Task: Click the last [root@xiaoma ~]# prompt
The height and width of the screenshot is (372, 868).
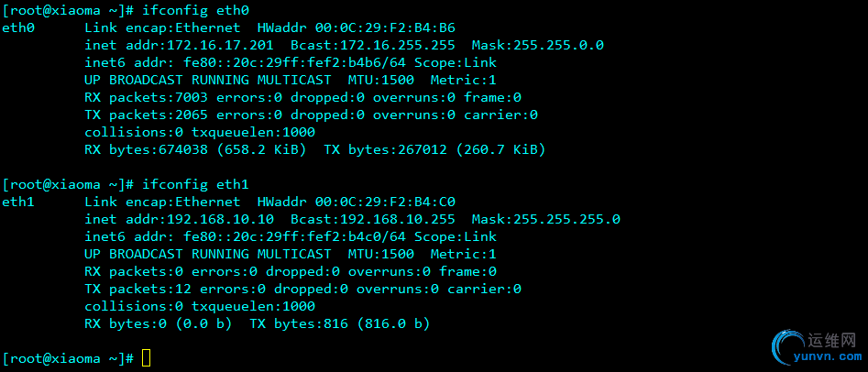Action: tap(68, 358)
